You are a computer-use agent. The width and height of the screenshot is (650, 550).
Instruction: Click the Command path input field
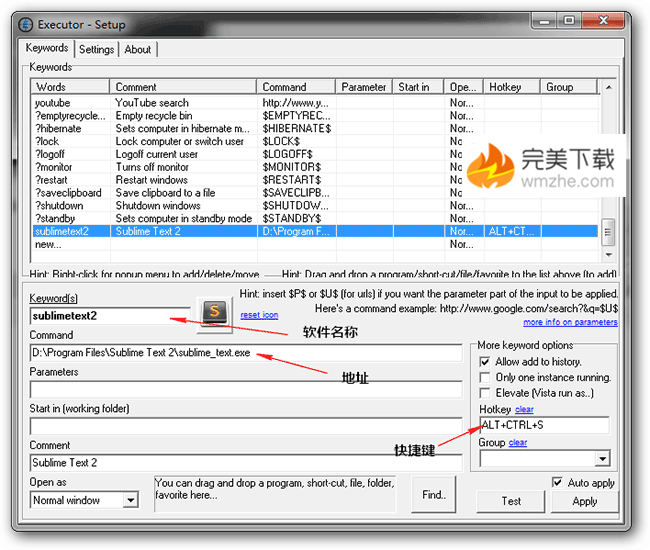pyautogui.click(x=246, y=353)
